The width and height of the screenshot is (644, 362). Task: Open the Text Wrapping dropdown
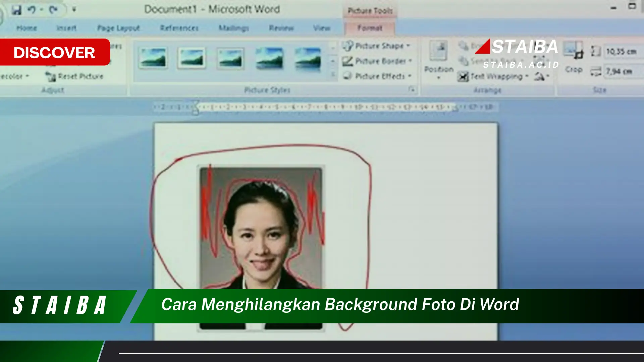tap(493, 77)
